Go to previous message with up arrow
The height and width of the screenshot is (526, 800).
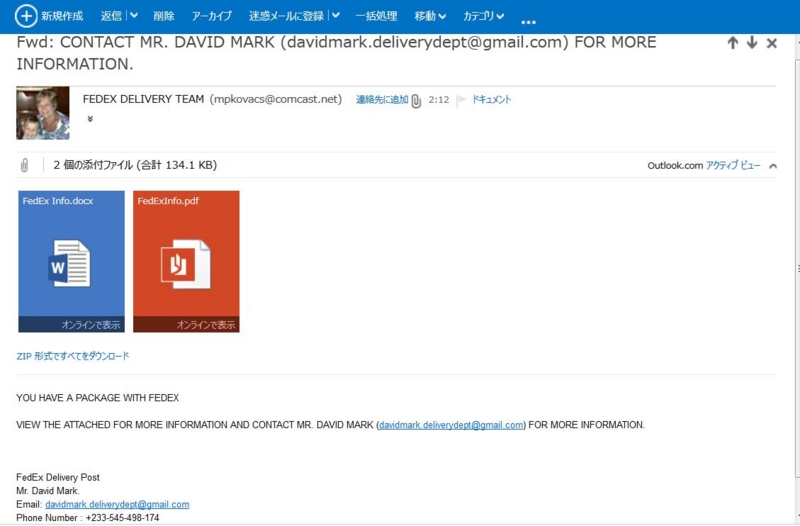point(733,43)
